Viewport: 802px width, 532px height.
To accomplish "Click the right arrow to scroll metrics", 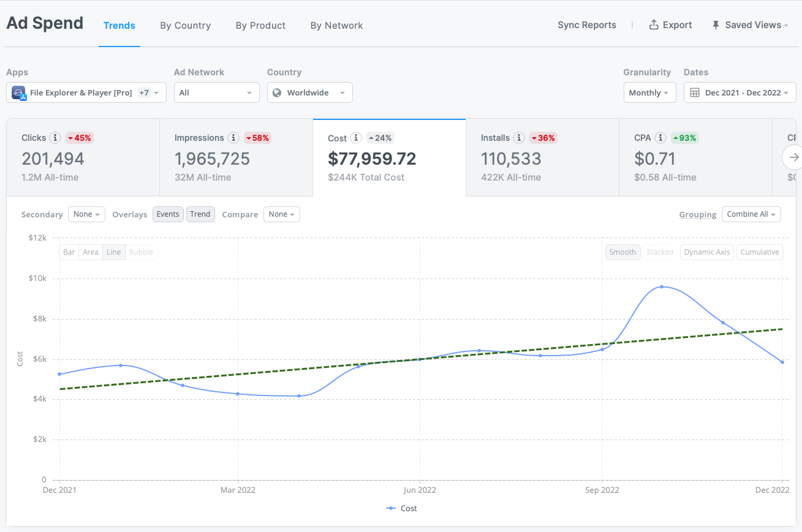I will 793,157.
